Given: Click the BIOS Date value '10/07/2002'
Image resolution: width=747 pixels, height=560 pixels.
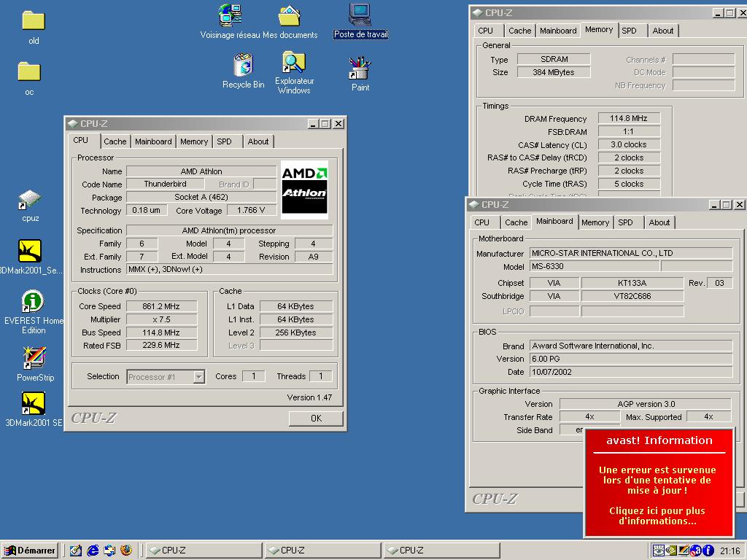Looking at the screenshot, I should pyautogui.click(x=631, y=372).
